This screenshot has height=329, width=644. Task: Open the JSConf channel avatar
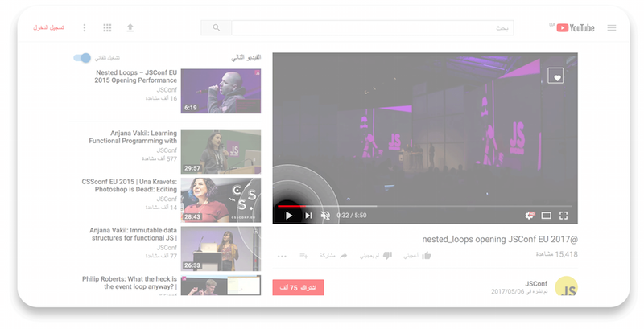567,286
